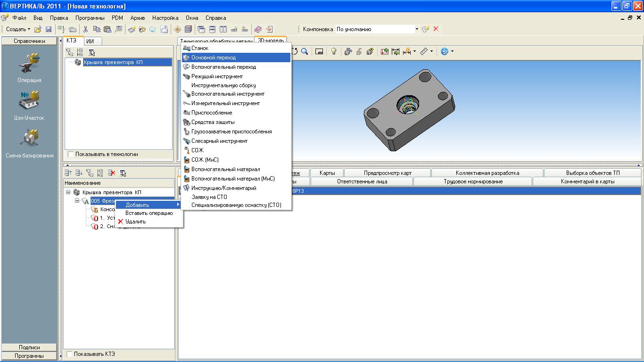Open the Создать dropdown

18,29
